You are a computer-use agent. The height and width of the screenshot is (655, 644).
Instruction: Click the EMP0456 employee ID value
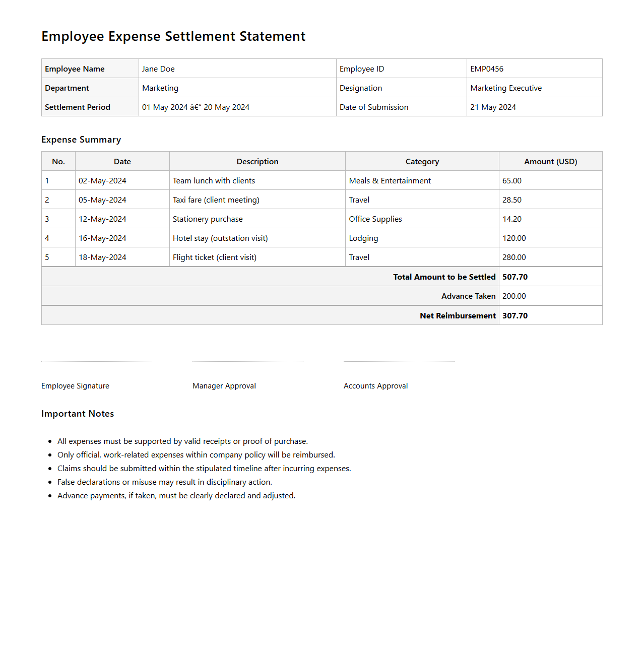coord(487,69)
